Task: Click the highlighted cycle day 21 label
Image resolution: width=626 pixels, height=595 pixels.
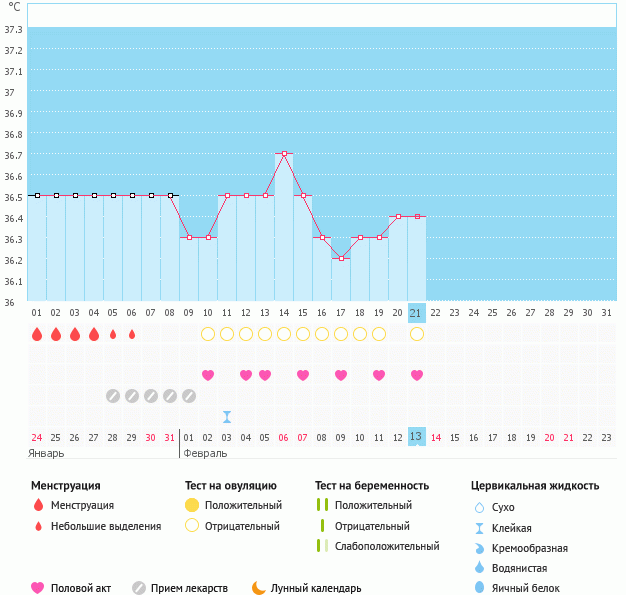Action: click(x=417, y=313)
